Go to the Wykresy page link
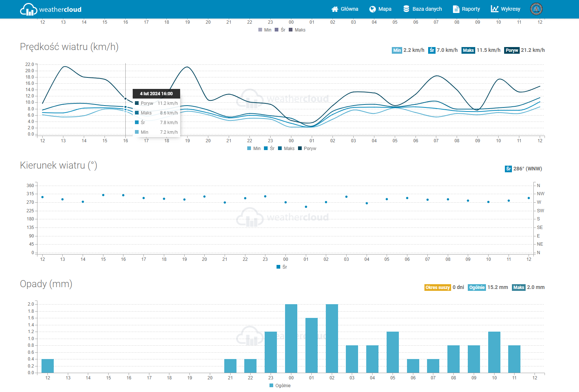 [510, 9]
